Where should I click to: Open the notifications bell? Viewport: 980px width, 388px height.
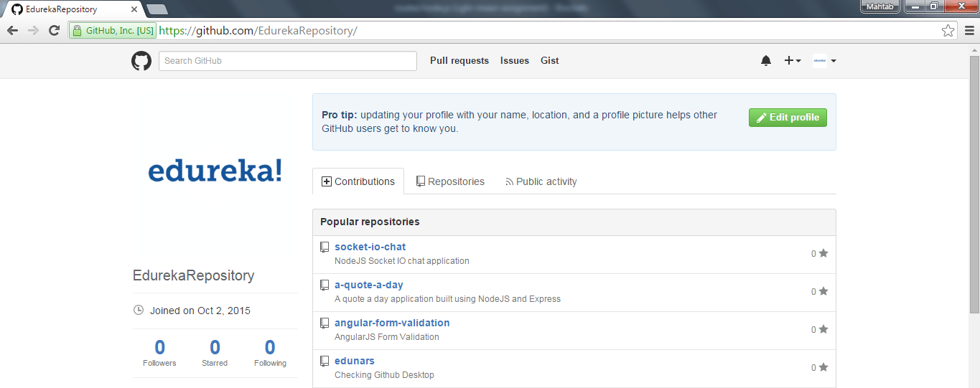click(x=766, y=61)
